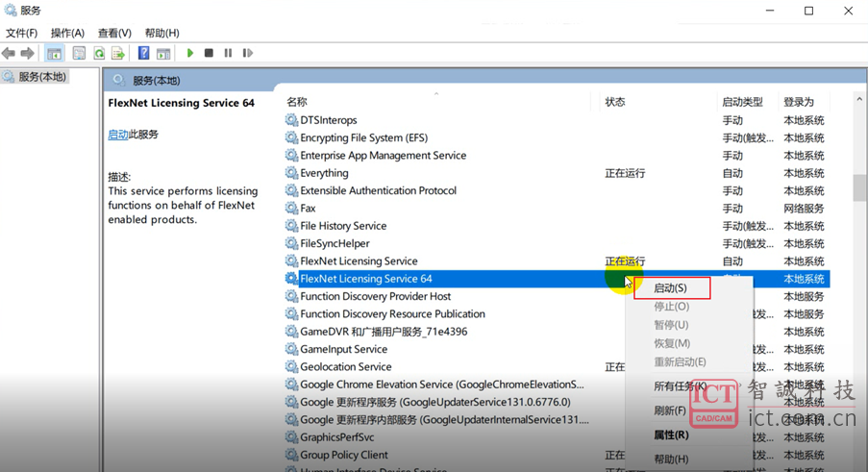The width and height of the screenshot is (868, 472).
Task: Open the 文件(F) menu
Action: tap(21, 34)
